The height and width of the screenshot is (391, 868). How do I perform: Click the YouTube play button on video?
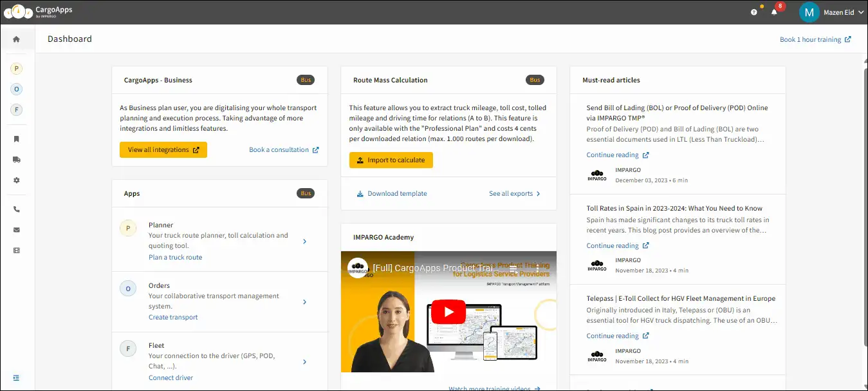pos(448,312)
